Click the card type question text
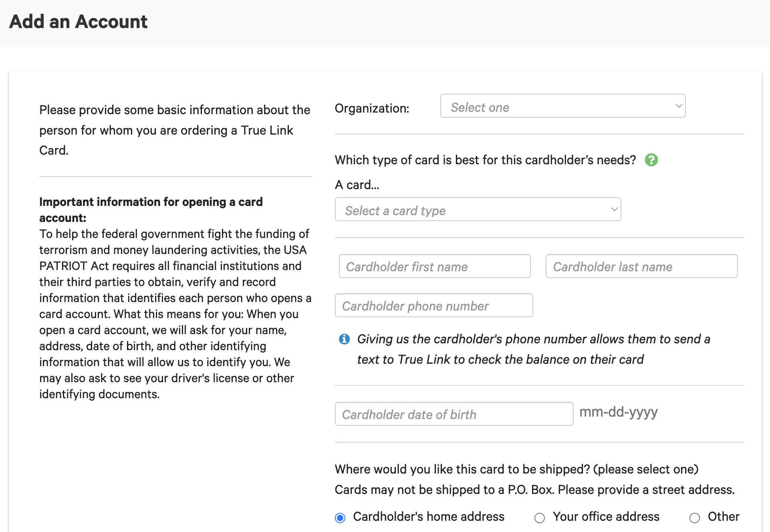This screenshot has height=532, width=770. pyautogui.click(x=485, y=159)
